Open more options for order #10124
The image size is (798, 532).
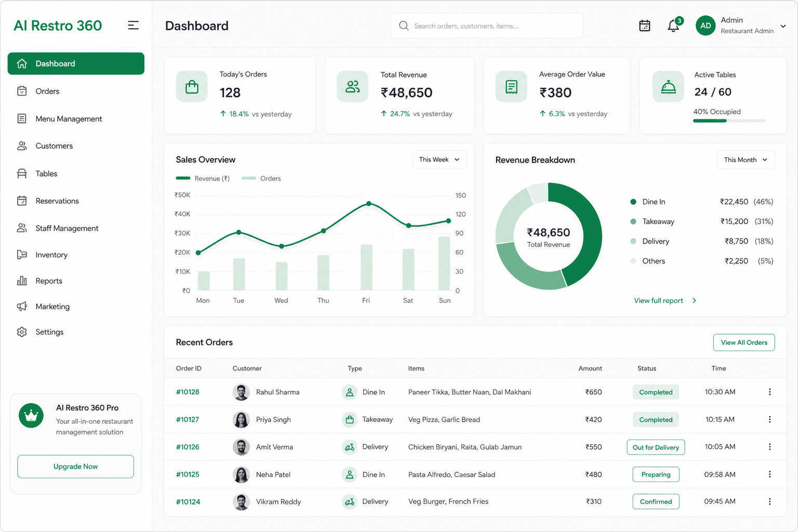(769, 501)
